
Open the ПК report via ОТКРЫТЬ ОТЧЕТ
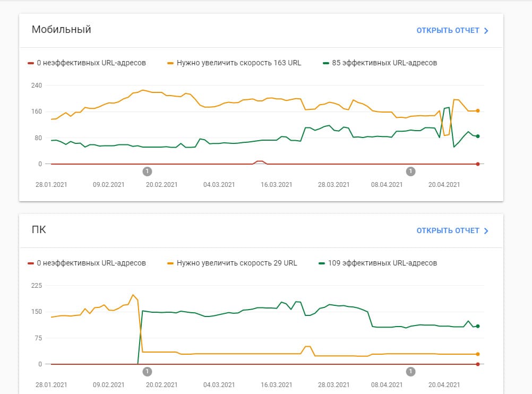click(448, 230)
